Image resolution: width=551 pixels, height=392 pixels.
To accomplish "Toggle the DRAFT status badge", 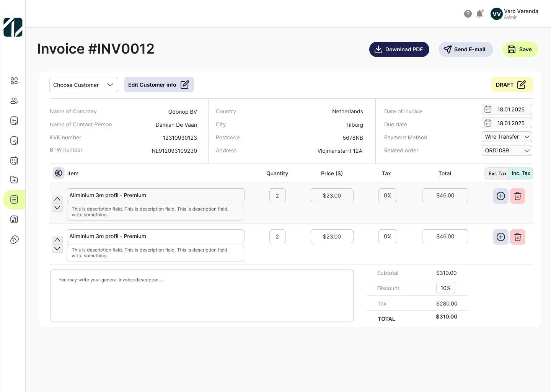I will [x=512, y=85].
